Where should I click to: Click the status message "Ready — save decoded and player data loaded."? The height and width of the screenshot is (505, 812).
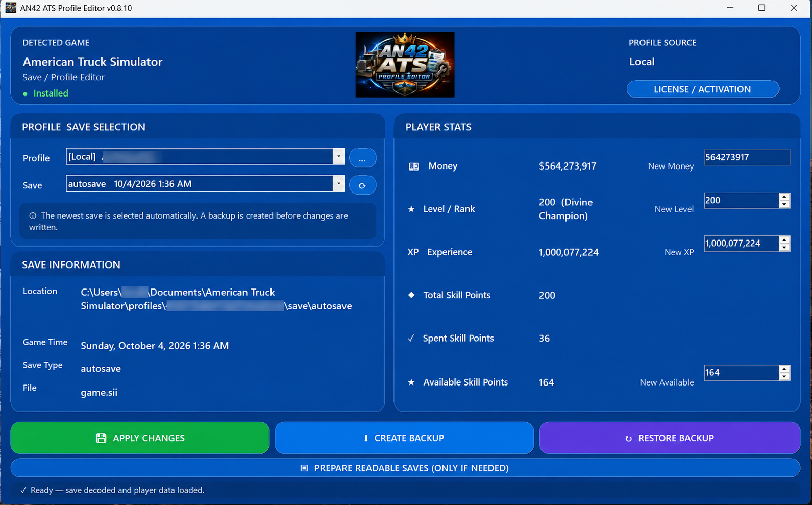(117, 490)
